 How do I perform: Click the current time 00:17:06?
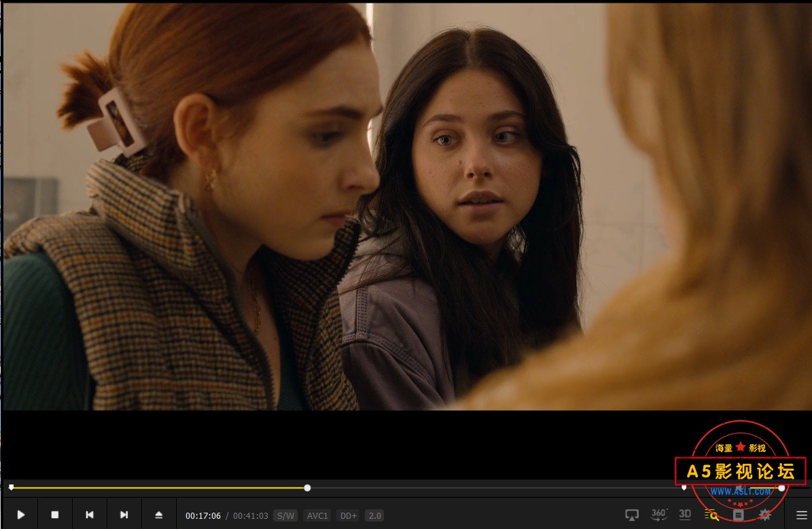coord(203,515)
